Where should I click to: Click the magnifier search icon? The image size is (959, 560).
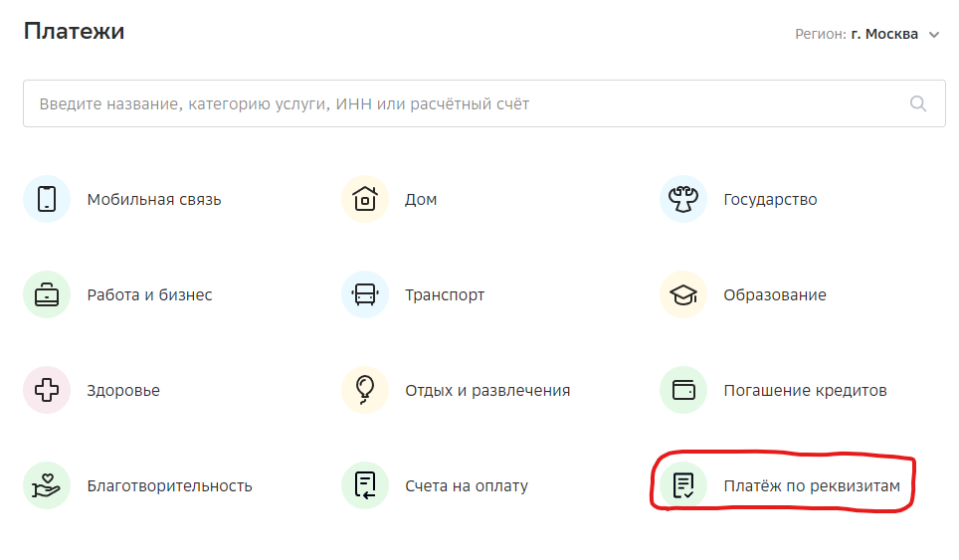tap(918, 103)
